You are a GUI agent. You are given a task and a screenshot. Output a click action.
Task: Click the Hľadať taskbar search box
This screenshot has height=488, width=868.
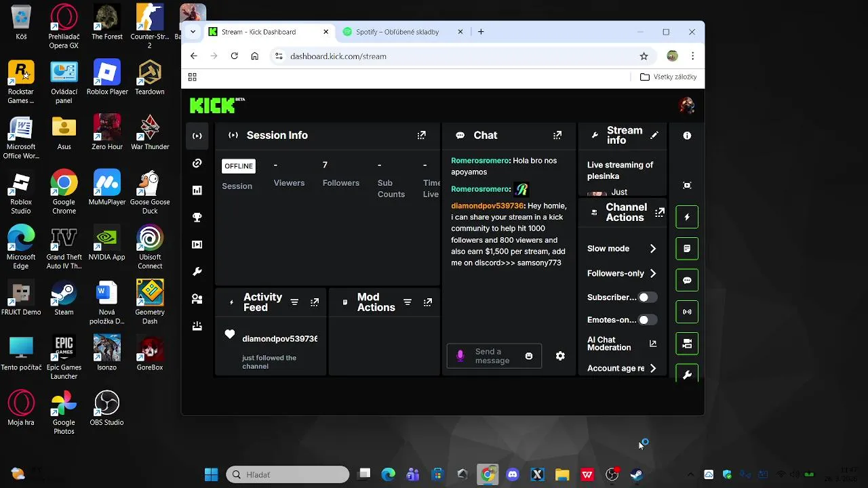pos(288,474)
